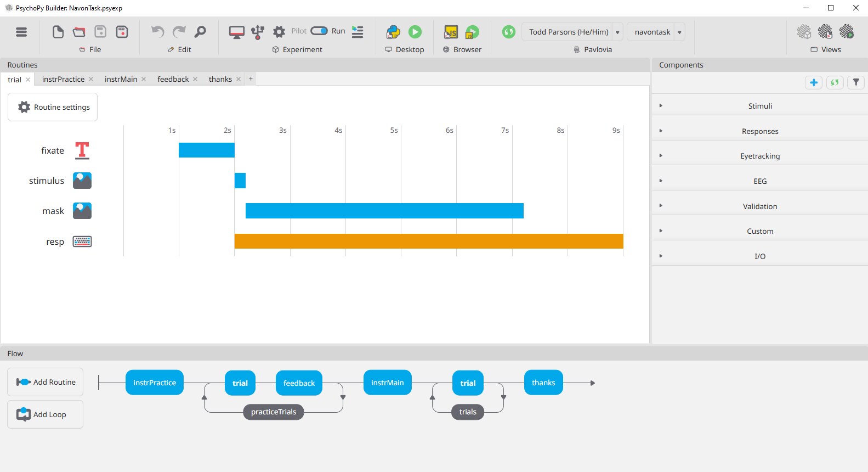Click Add Routine button
Image resolution: width=868 pixels, height=472 pixels.
(46, 382)
